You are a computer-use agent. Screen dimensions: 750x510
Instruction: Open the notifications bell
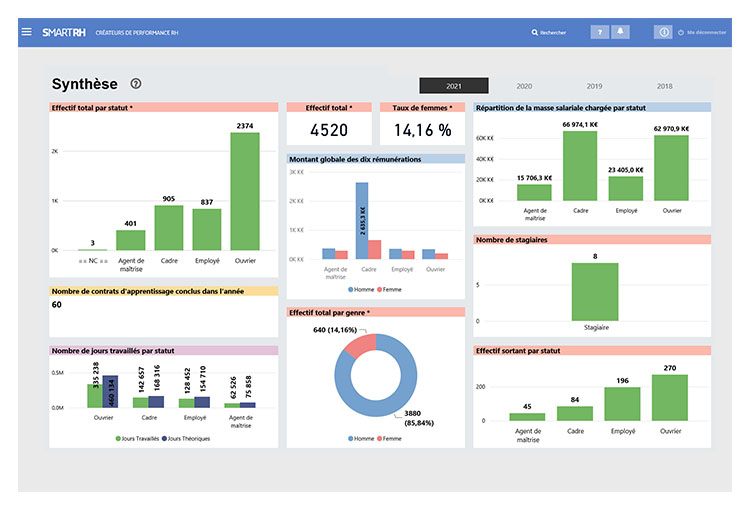click(x=620, y=32)
